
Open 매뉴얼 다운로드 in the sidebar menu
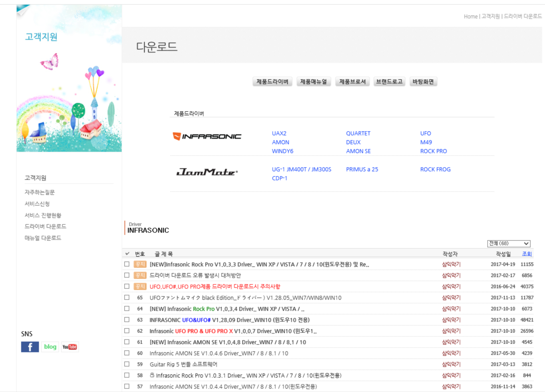point(43,238)
